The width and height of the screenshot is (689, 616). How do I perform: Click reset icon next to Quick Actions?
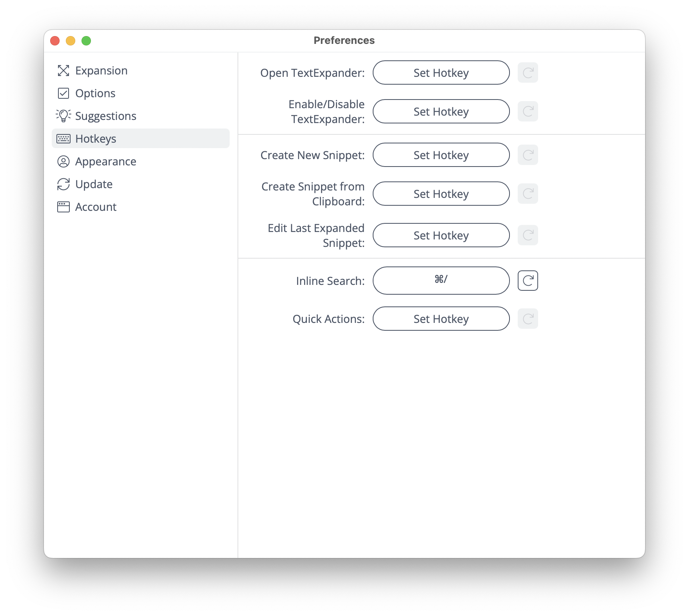click(x=528, y=319)
